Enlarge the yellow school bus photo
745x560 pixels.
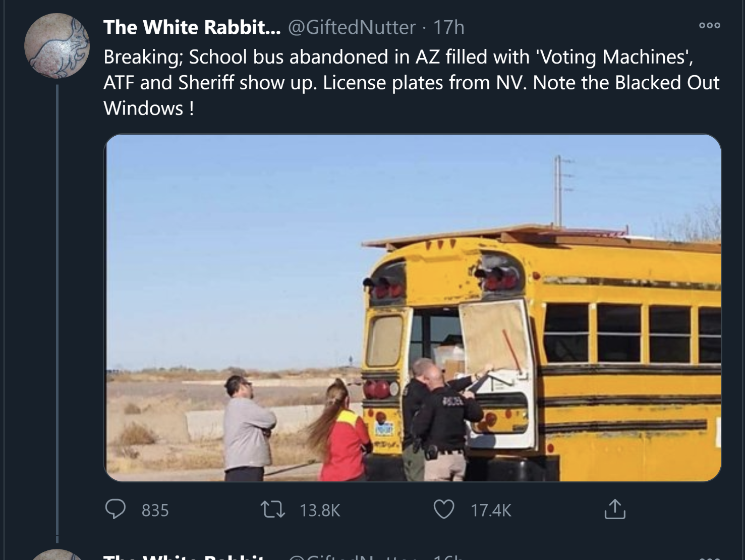[x=413, y=308]
